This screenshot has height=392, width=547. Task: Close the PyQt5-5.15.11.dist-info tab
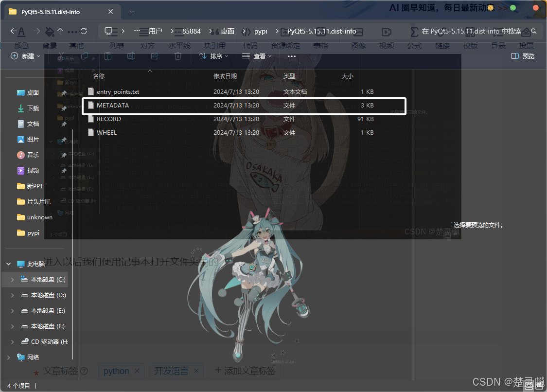point(110,12)
